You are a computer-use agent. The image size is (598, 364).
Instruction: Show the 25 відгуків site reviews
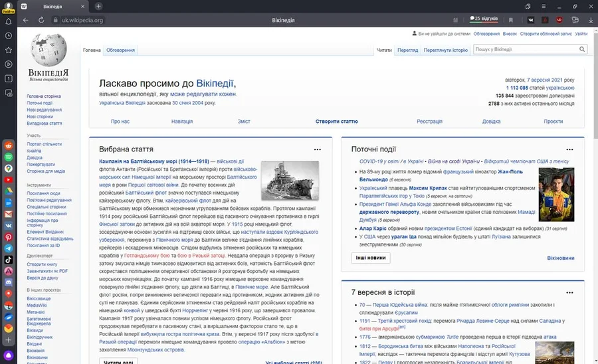coord(484,19)
